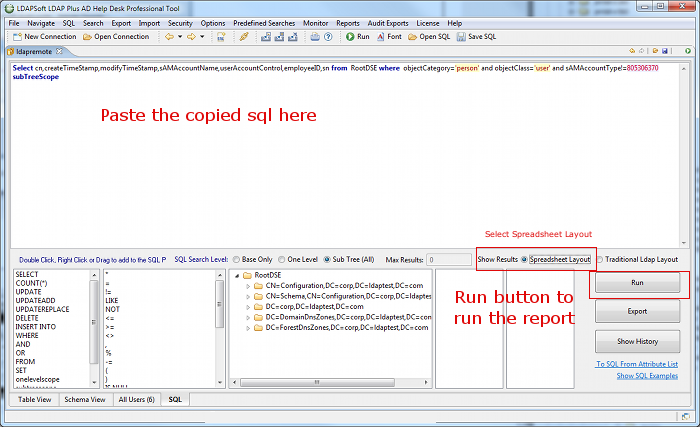The width and height of the screenshot is (700, 427).
Task: Open the Monitor menu
Action: point(316,23)
